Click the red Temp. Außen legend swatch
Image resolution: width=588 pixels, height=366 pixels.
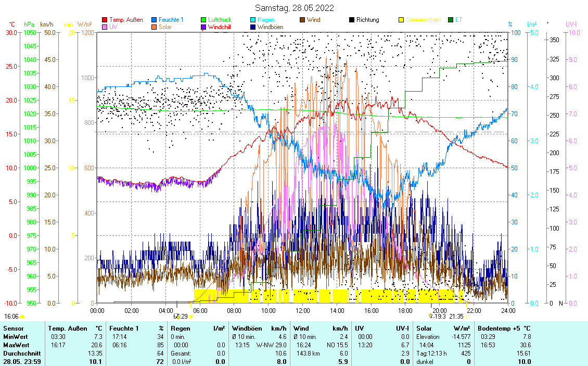tap(105, 20)
